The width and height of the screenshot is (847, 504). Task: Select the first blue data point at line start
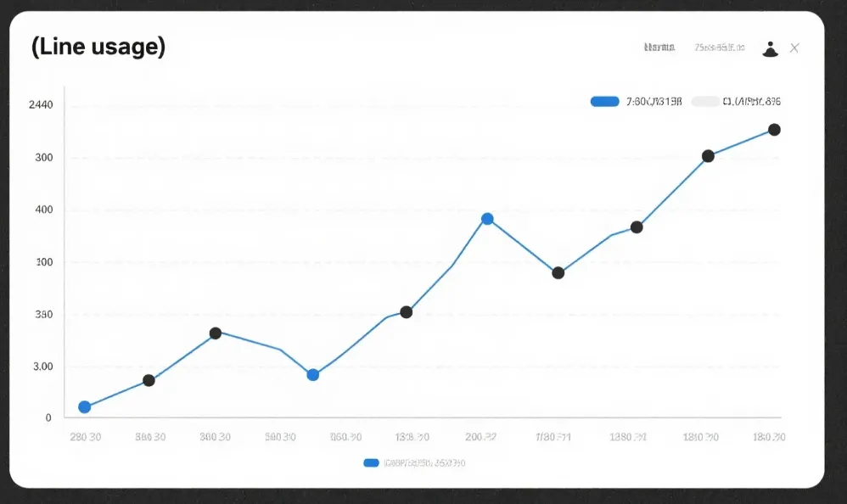point(85,407)
